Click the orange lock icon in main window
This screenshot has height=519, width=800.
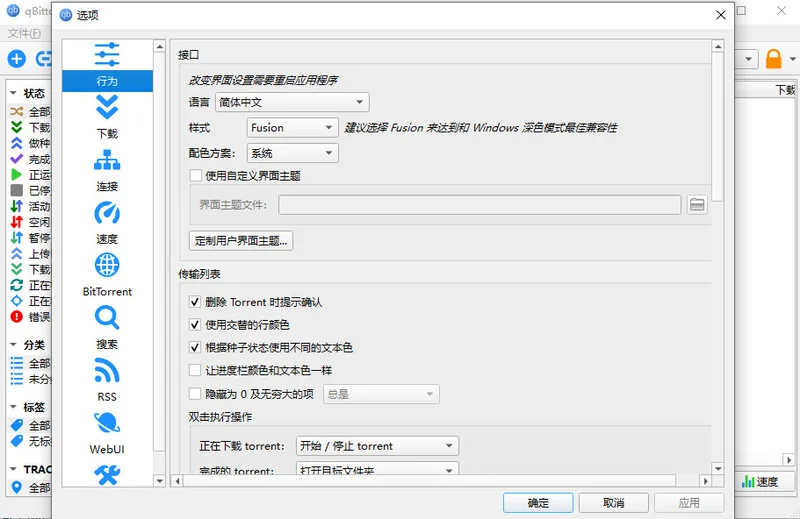pos(773,59)
